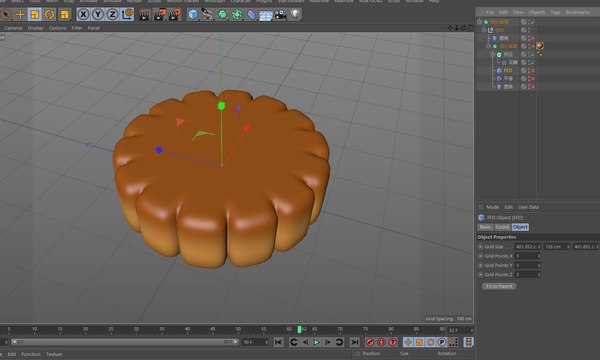The width and height of the screenshot is (600, 360).
Task: Toggle X axis lock
Action: click(x=83, y=15)
